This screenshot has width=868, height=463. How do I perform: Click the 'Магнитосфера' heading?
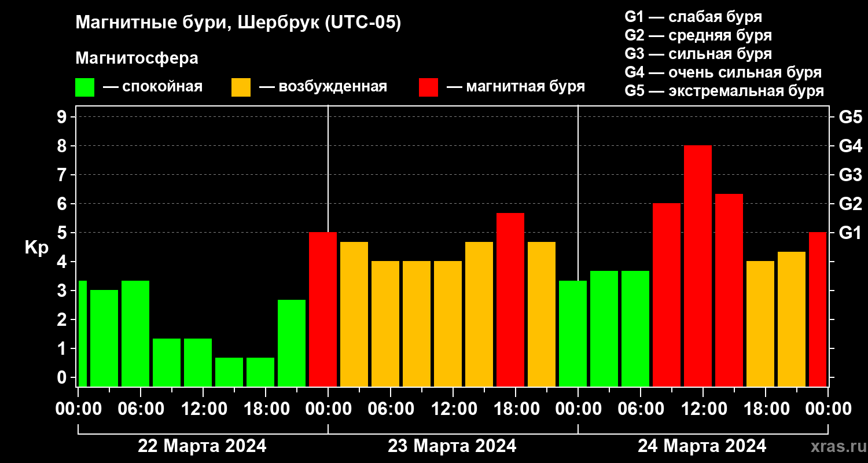[x=137, y=58]
